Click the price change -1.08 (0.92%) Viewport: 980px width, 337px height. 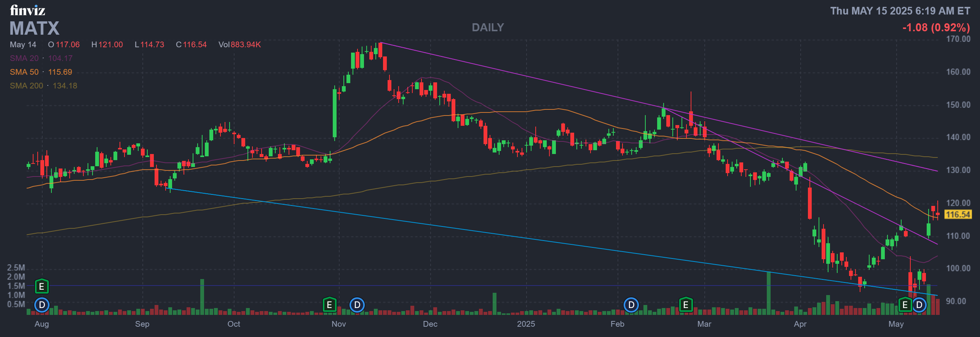[936, 27]
